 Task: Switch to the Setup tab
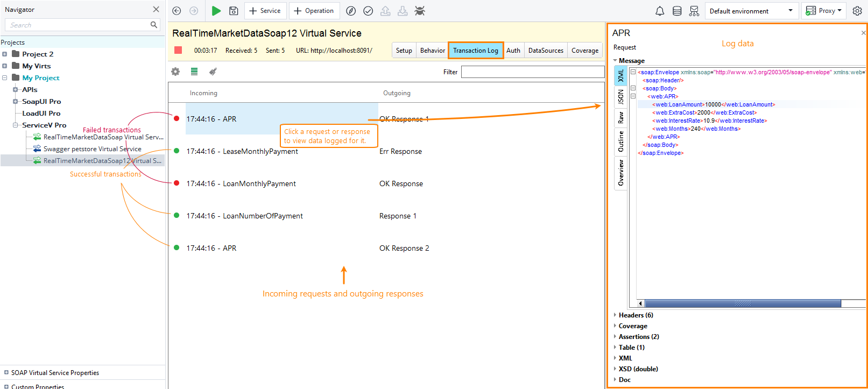[404, 51]
